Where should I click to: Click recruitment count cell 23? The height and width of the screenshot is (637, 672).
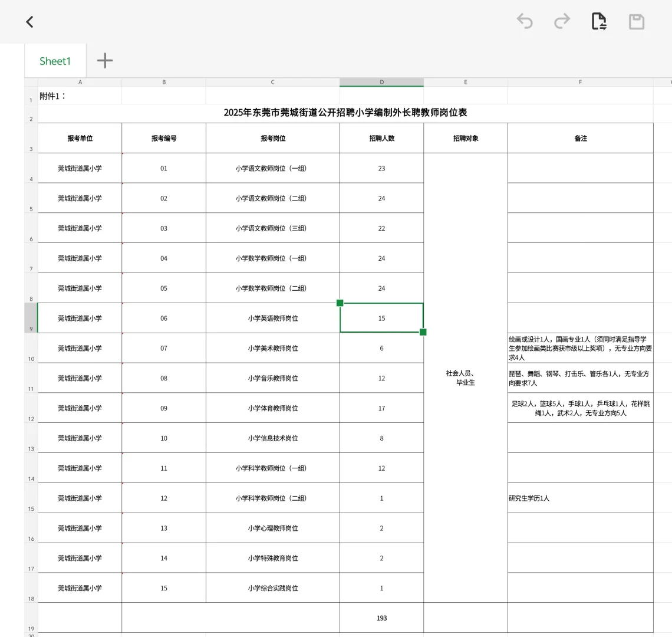pyautogui.click(x=381, y=168)
